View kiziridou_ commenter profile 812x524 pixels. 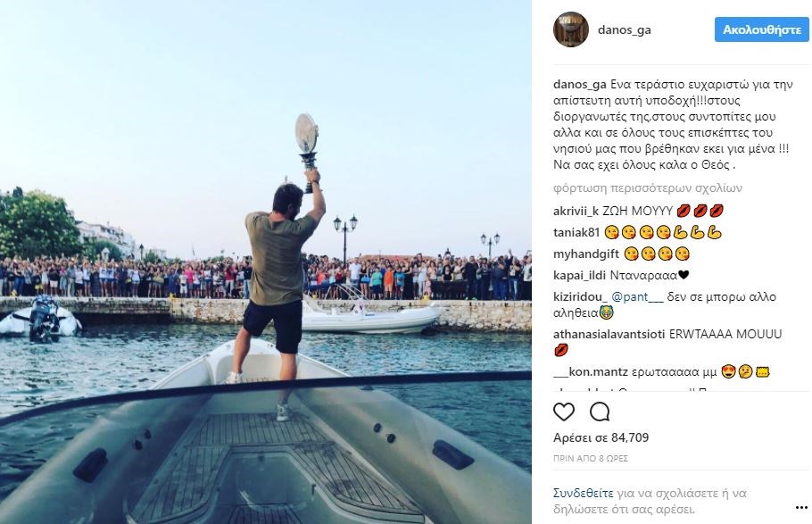click(581, 297)
